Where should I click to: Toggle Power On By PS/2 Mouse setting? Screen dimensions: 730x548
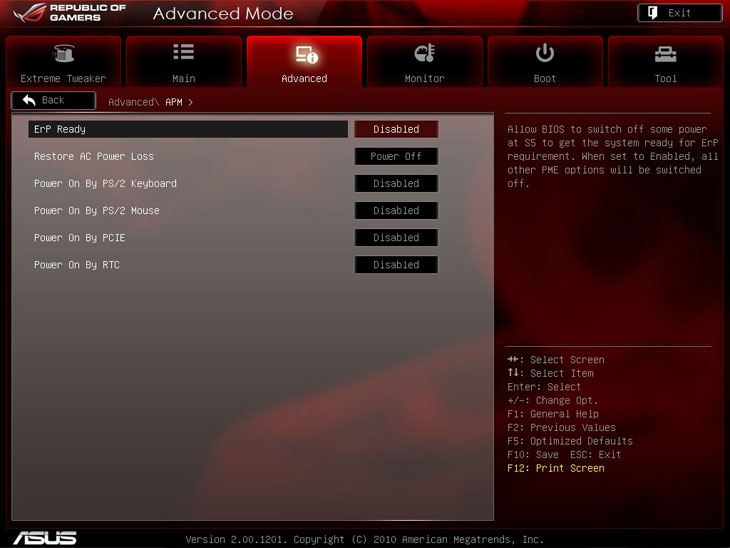(x=396, y=210)
